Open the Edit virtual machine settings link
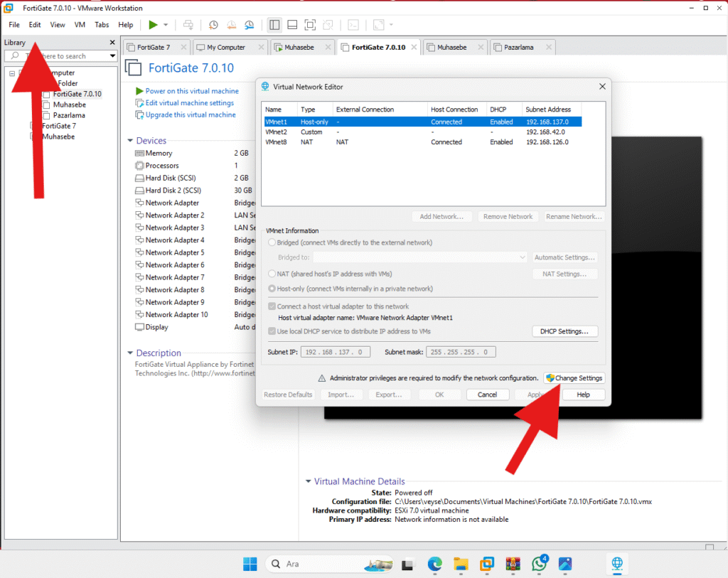728x578 pixels. (x=189, y=103)
